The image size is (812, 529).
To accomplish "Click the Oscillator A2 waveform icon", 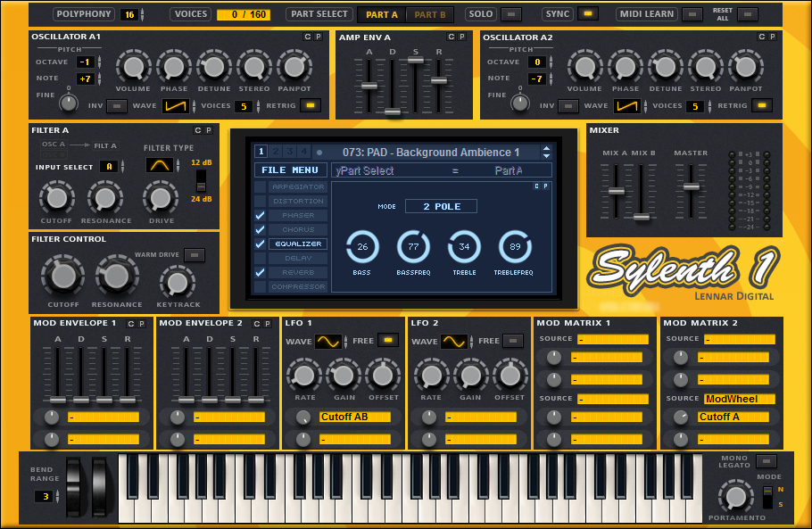I will click(626, 106).
